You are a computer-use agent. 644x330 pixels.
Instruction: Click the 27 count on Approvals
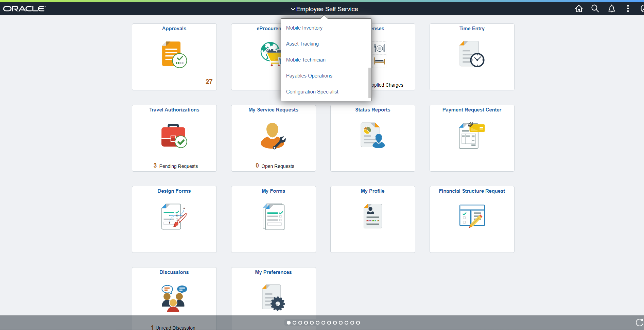coord(209,82)
